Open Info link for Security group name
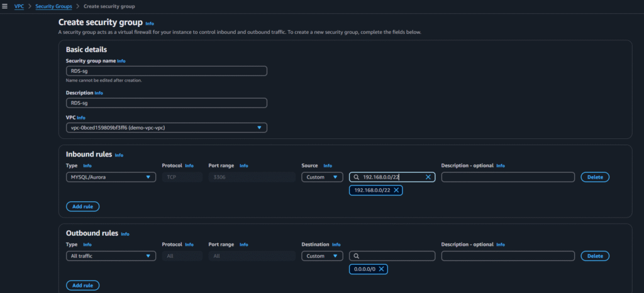 [x=121, y=61]
